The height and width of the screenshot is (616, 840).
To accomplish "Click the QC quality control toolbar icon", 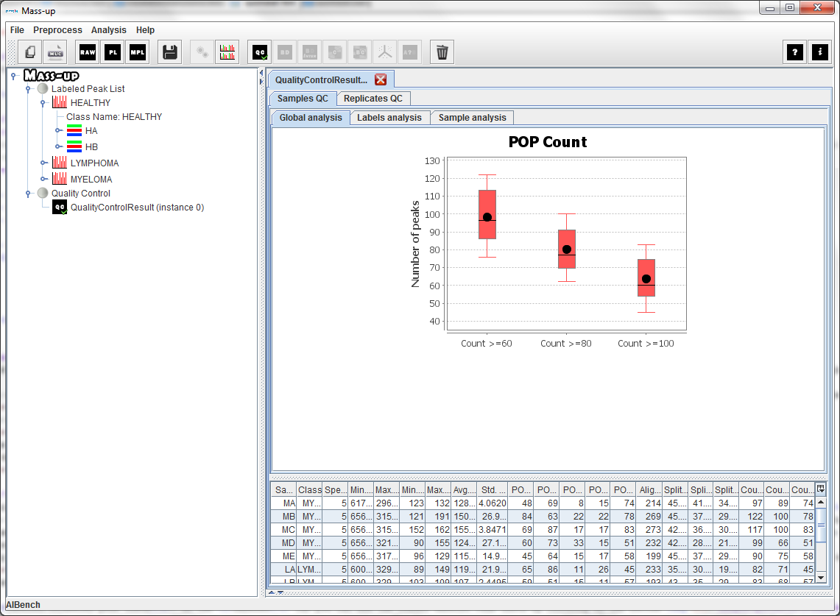I will click(x=260, y=52).
